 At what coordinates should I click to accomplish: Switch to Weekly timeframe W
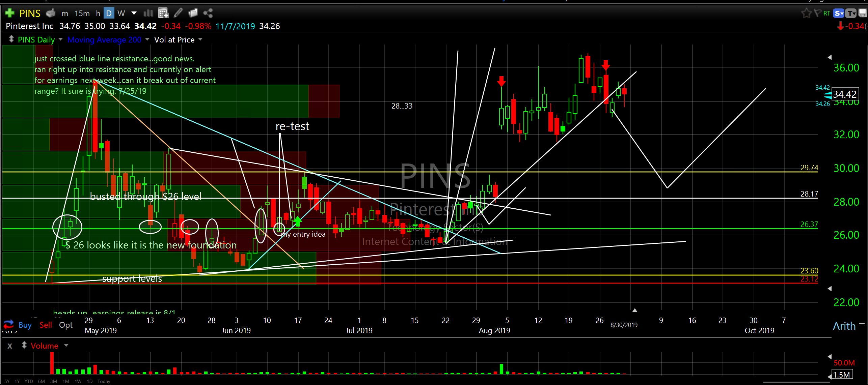121,13
